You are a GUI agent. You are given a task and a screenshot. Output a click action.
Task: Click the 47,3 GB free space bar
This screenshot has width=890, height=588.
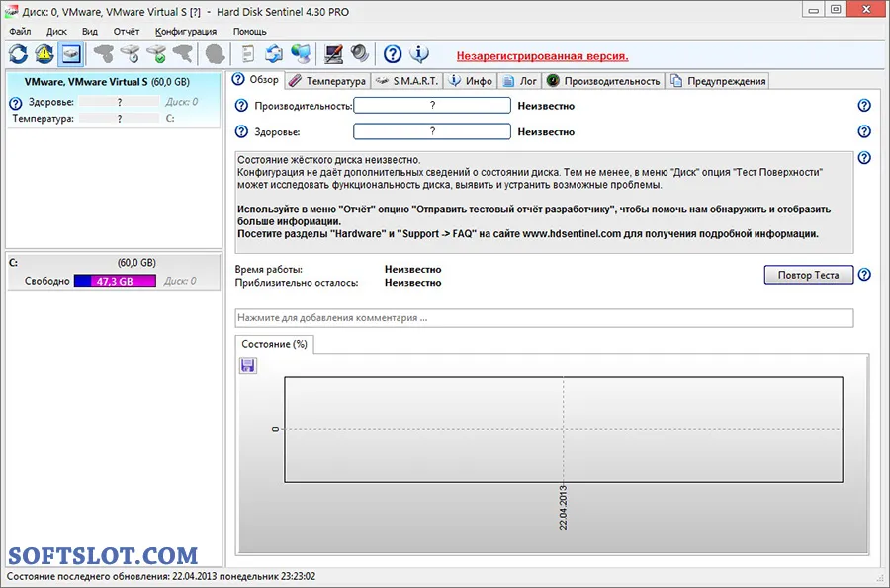tap(115, 281)
